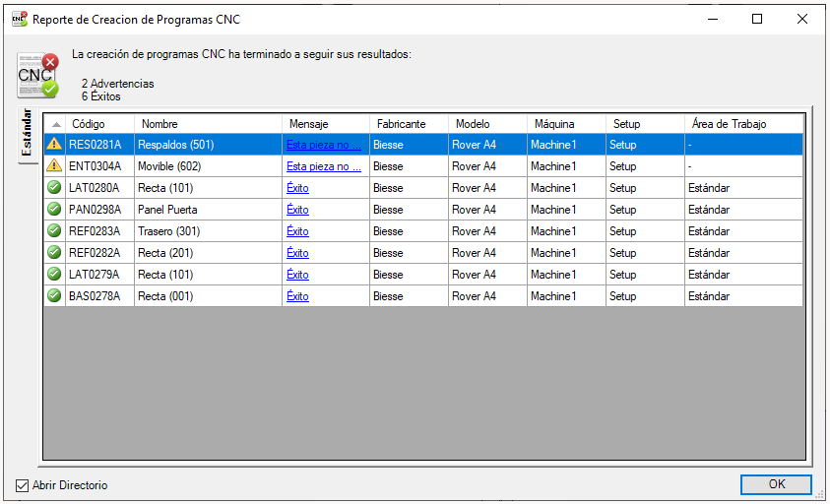Minimize the report dialog window
The image size is (830, 504).
(713, 19)
